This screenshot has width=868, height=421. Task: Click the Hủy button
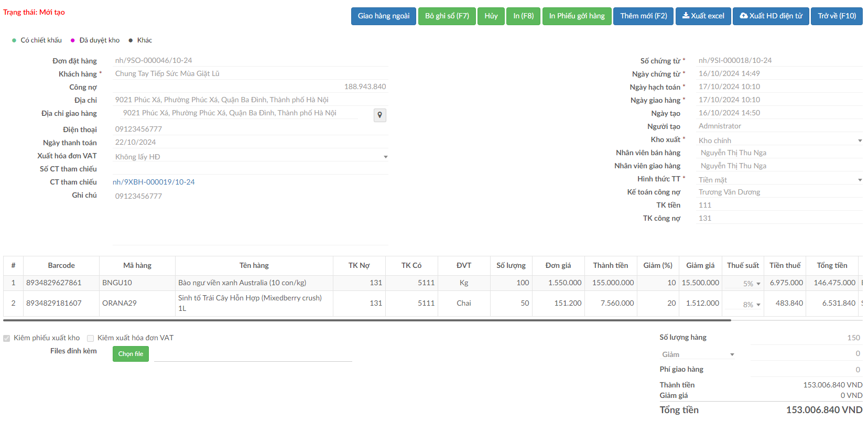pyautogui.click(x=491, y=16)
